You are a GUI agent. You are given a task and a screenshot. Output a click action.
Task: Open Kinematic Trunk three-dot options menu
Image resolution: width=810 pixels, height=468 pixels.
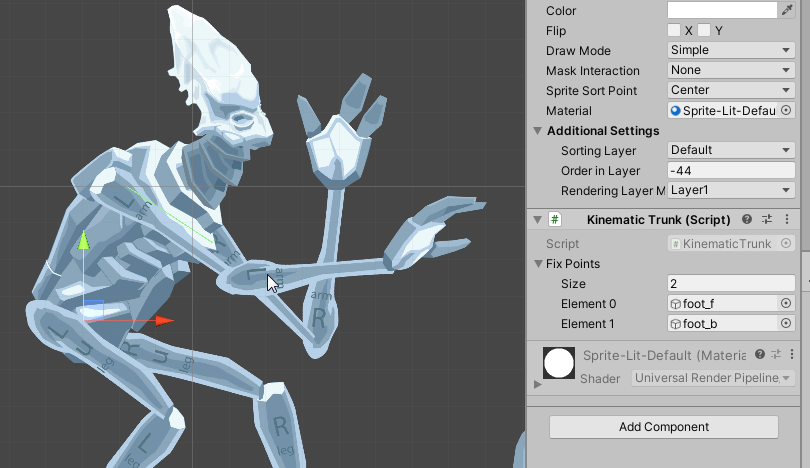tap(786, 219)
